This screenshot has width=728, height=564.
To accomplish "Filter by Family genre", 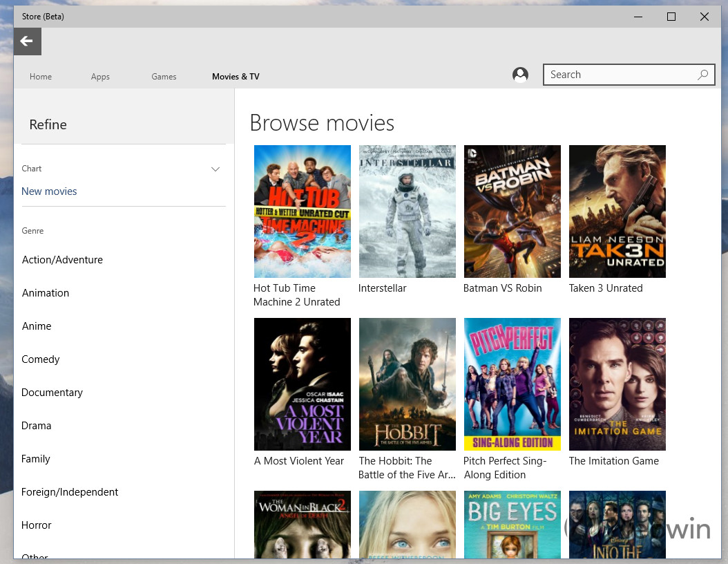I will tap(36, 459).
